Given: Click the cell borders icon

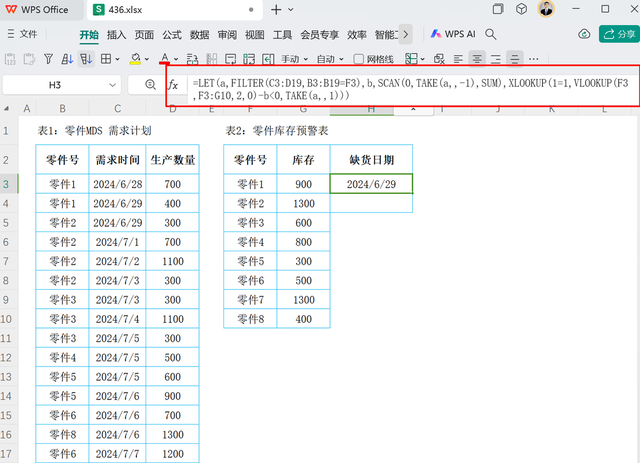Looking at the screenshot, I should coord(106,59).
